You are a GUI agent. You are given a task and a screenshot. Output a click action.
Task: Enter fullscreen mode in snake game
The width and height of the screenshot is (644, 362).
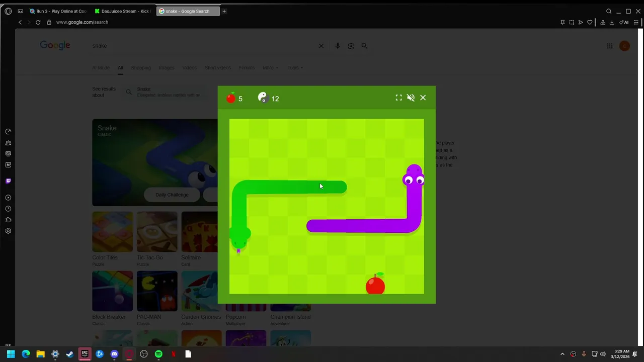(x=398, y=98)
